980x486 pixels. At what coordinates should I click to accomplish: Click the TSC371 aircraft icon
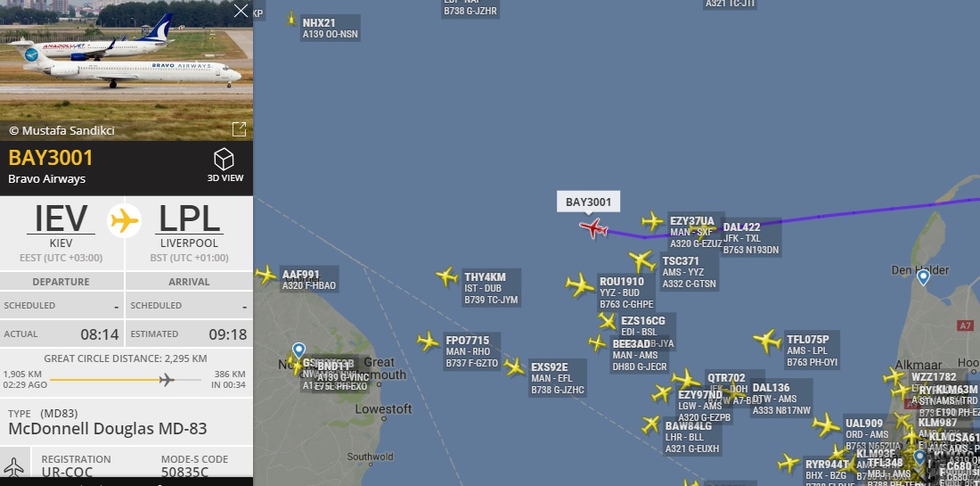click(641, 260)
